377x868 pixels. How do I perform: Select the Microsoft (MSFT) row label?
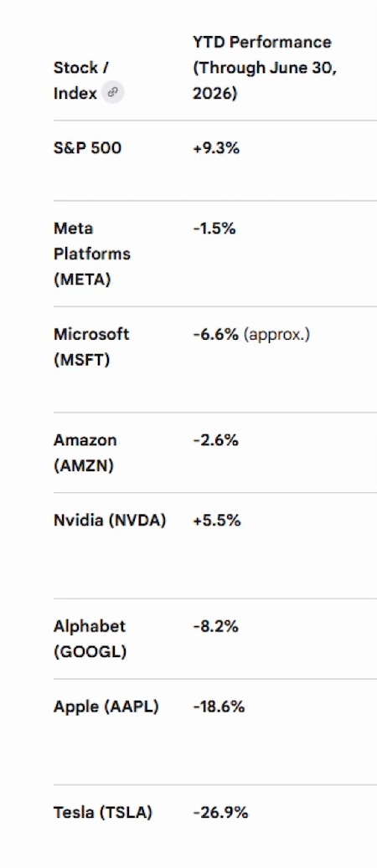91,347
